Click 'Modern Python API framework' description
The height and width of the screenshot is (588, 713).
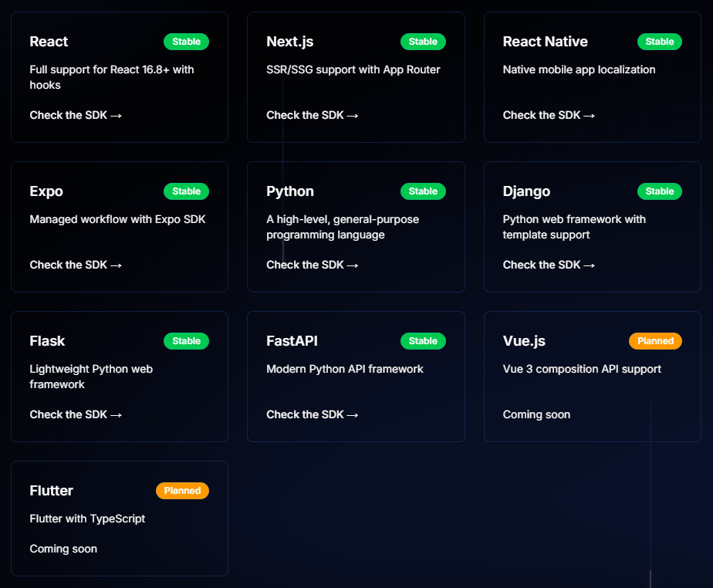pyautogui.click(x=345, y=369)
